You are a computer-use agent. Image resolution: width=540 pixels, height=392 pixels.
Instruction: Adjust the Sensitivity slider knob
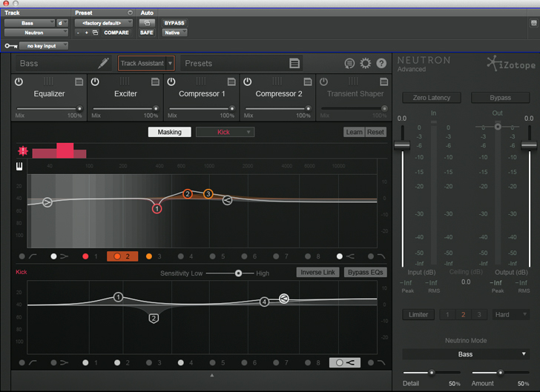238,273
